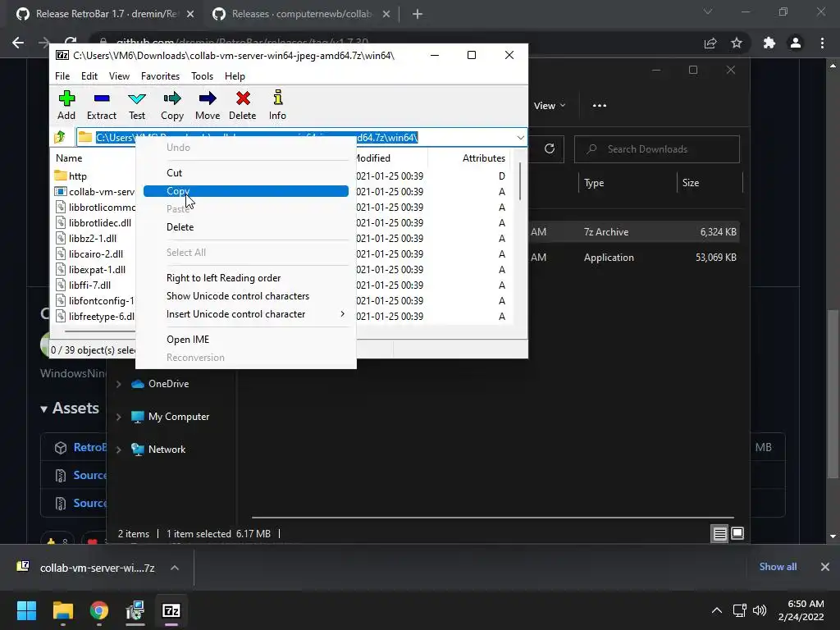
Task: Click the Chrome share page icon
Action: coord(710,43)
